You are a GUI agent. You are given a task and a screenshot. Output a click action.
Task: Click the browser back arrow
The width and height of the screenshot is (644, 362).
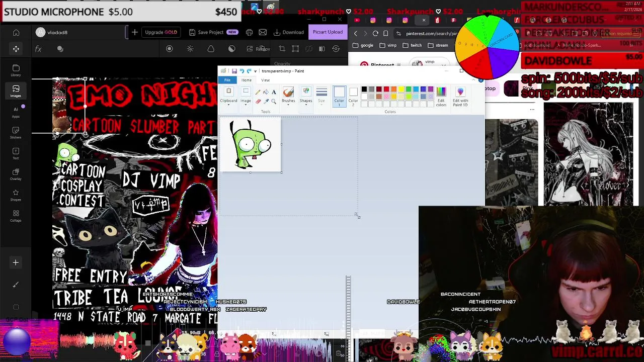pyautogui.click(x=356, y=33)
